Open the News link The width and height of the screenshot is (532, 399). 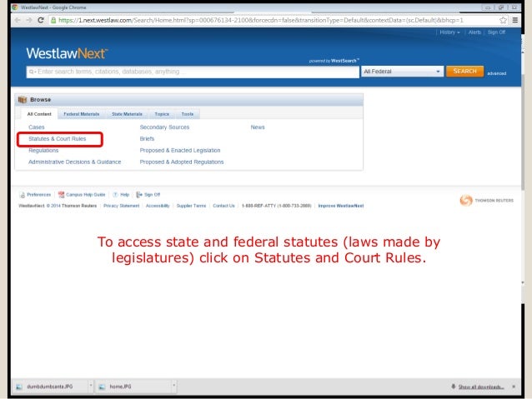(258, 127)
